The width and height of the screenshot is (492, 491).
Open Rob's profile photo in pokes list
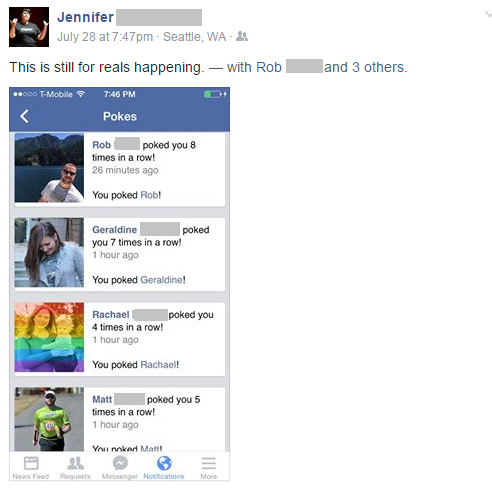pyautogui.click(x=49, y=168)
